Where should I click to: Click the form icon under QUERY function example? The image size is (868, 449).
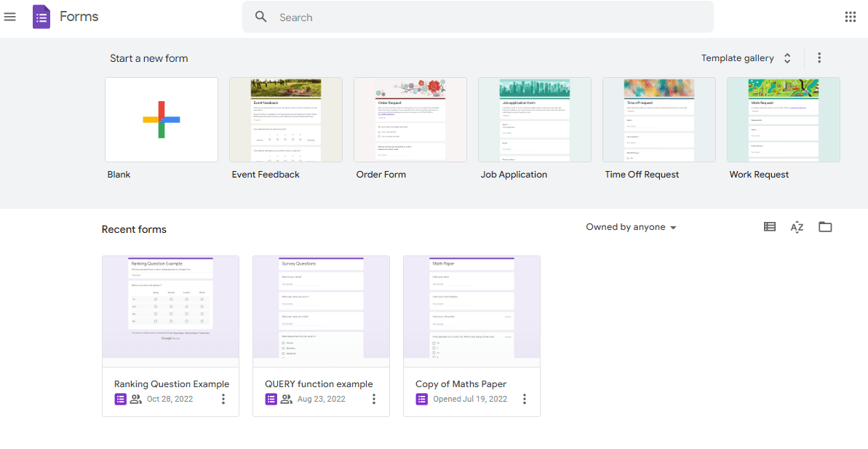271,399
